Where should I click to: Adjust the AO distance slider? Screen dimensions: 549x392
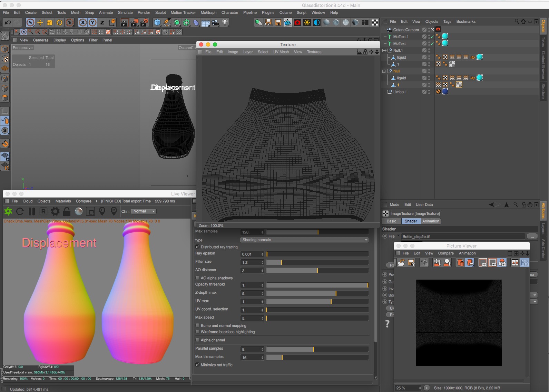tap(317, 271)
